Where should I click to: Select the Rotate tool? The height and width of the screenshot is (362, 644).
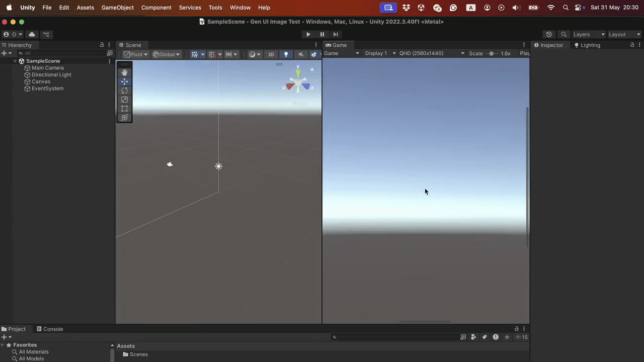(x=124, y=90)
